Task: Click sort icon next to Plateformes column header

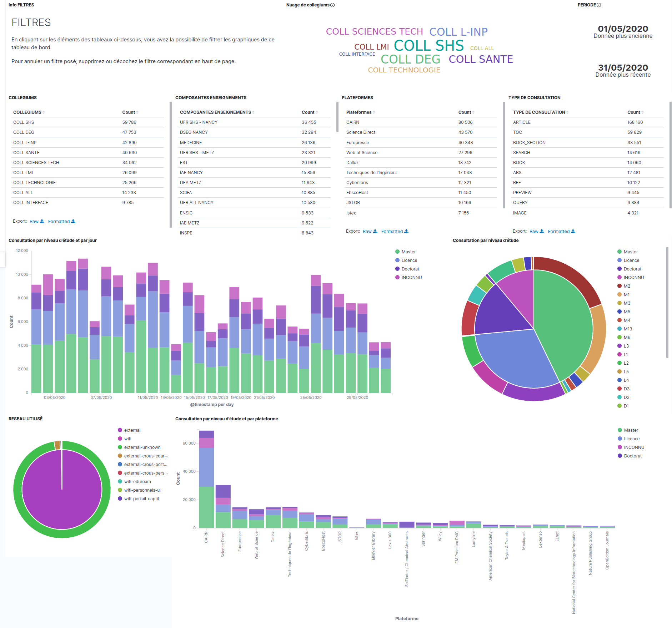Action: coord(374,112)
